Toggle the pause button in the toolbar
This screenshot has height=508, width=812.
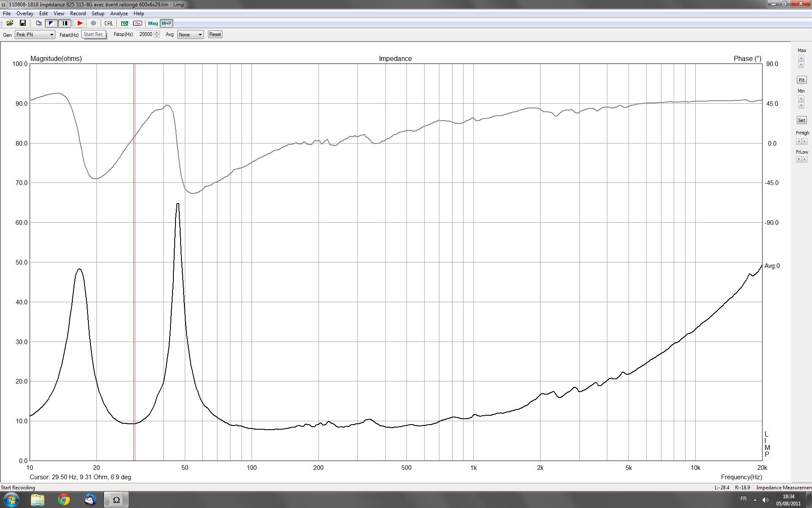pos(65,23)
